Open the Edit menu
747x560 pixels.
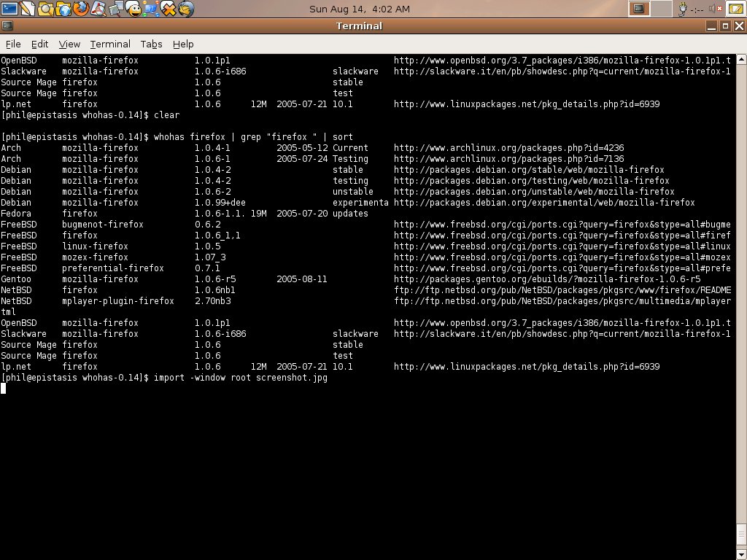(x=39, y=44)
